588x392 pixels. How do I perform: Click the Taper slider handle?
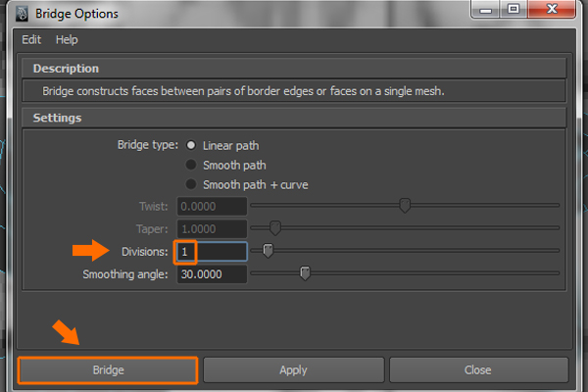pyautogui.click(x=275, y=228)
